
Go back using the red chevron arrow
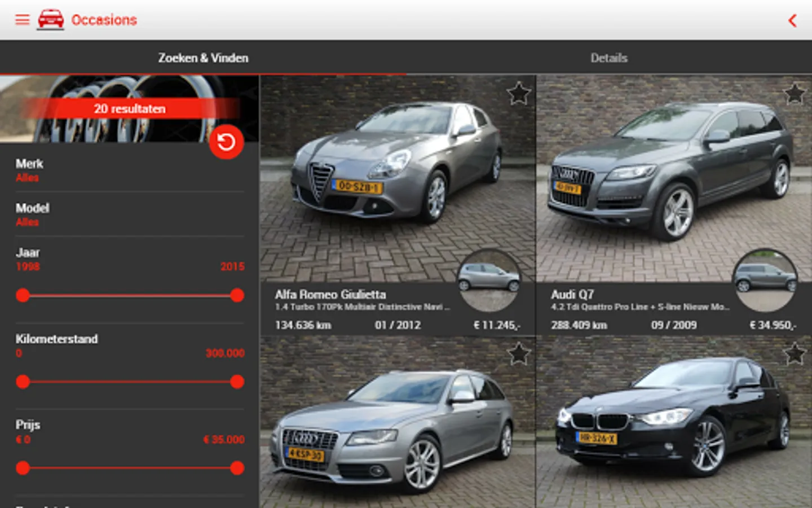click(x=792, y=20)
